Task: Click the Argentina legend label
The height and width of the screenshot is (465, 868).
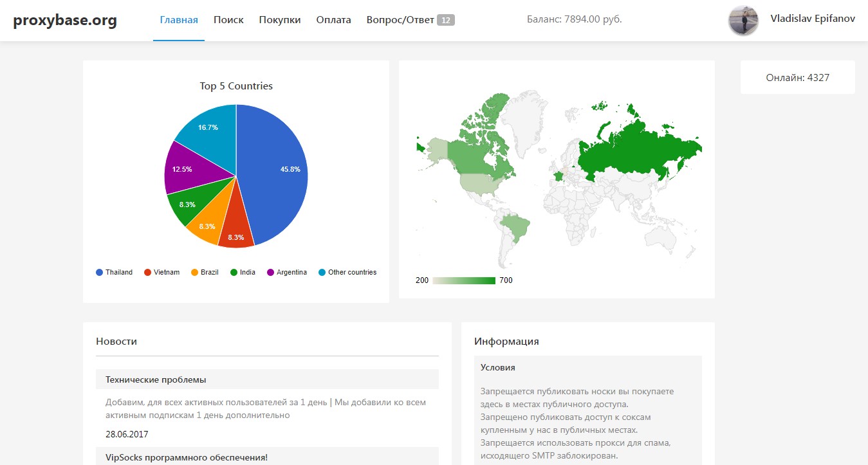Action: (292, 273)
